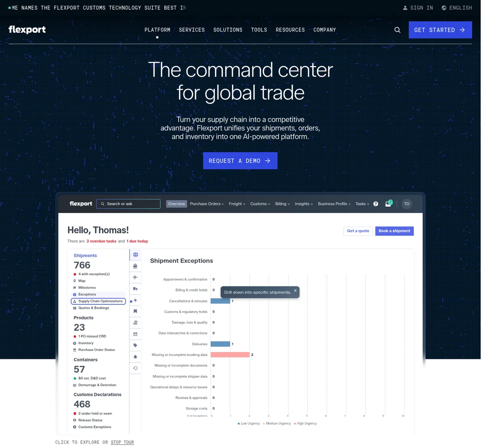Close the drill down tooltip
Screen dimensions: 486x448
tap(295, 291)
